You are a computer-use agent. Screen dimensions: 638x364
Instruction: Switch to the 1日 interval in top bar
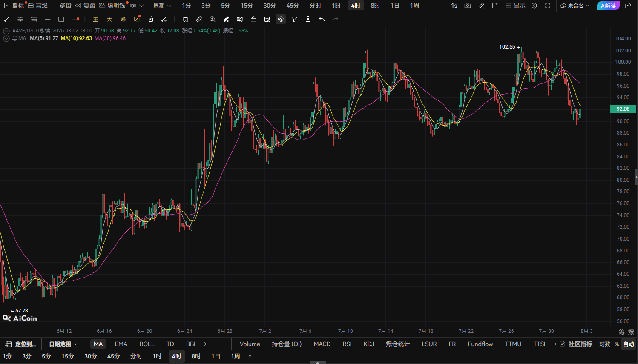pos(395,6)
